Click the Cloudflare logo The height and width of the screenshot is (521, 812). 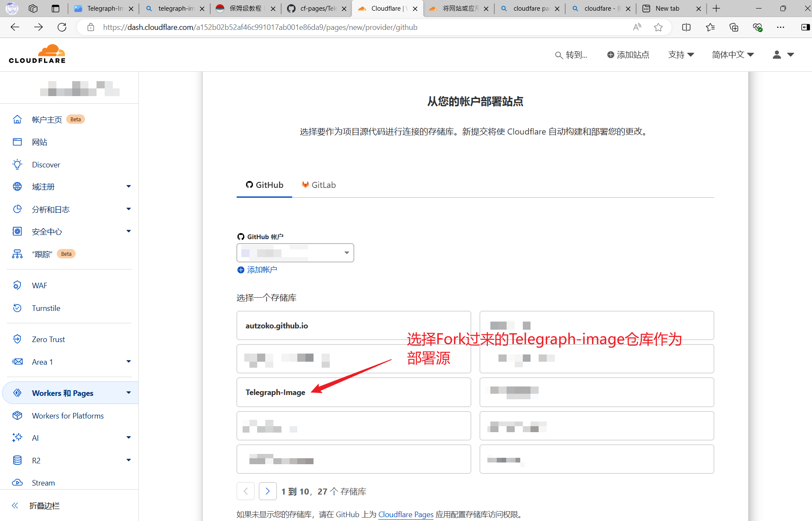pyautogui.click(x=37, y=54)
